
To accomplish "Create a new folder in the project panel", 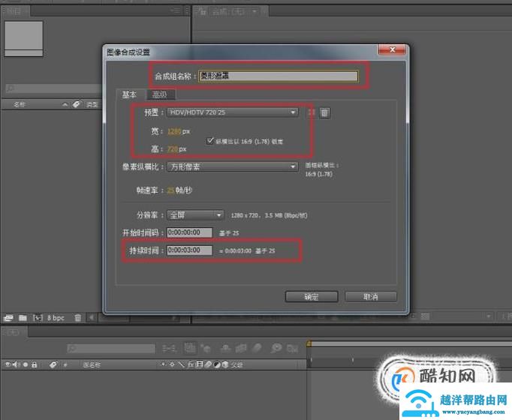I will coord(23,317).
